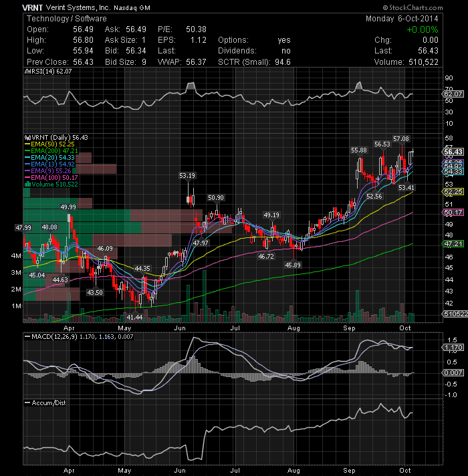Select the Verint Systems, Inc. company name
Screen dimensions: 468x476
click(x=78, y=7)
